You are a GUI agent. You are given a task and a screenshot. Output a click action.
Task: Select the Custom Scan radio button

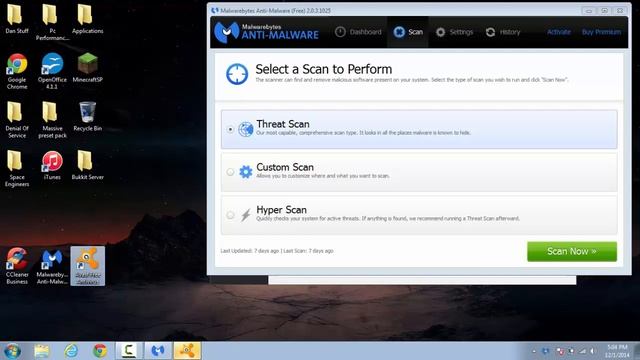[230, 172]
